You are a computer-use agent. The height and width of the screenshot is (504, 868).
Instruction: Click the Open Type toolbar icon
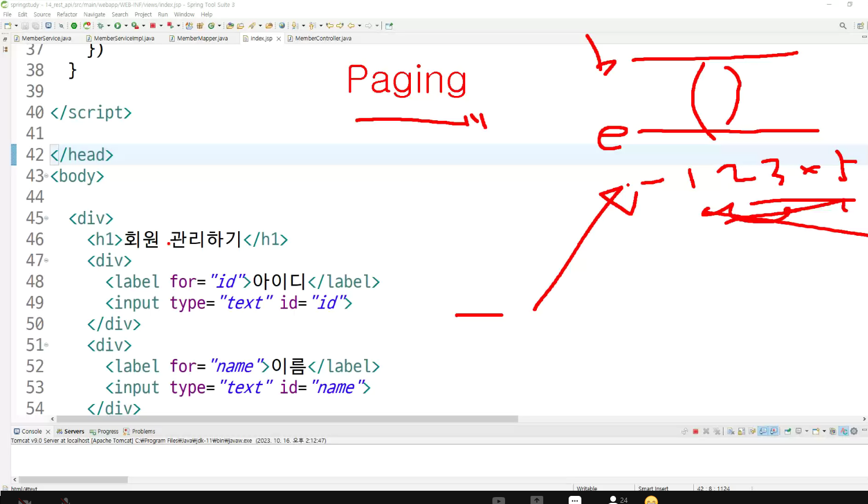tap(230, 25)
